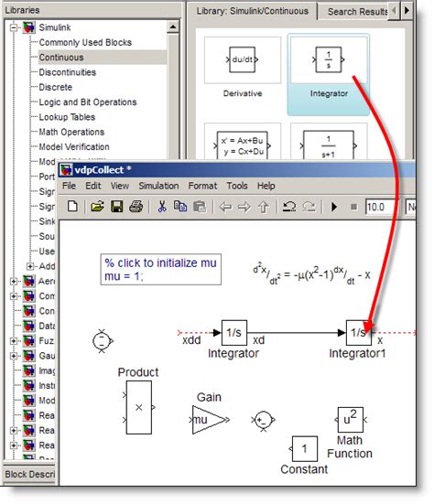Click the Copy toolbar icon
434x504 pixels.
click(x=180, y=207)
